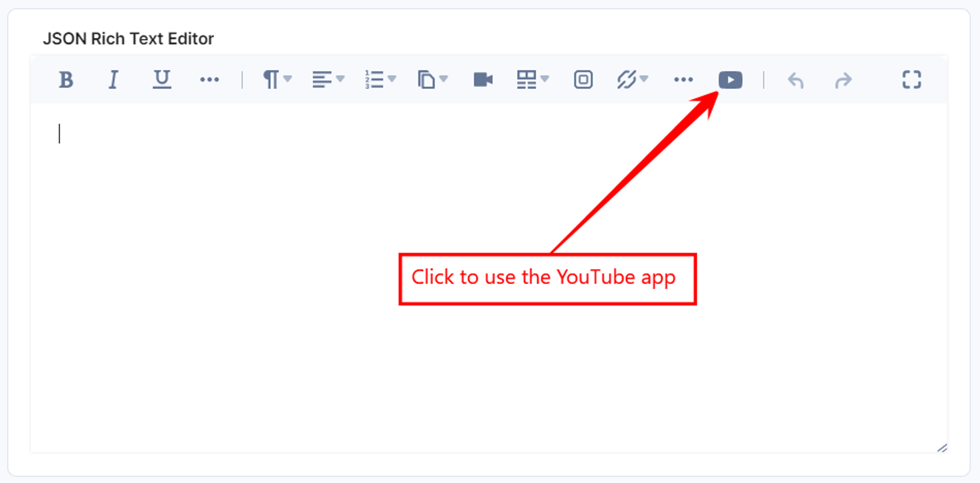Screen dimensions: 980x483
Task: Undo the last action
Action: coord(795,81)
